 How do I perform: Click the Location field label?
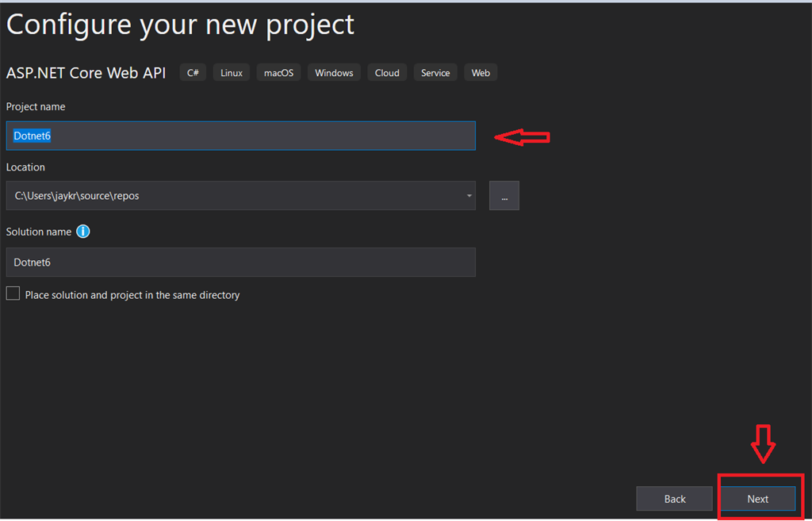[x=25, y=167]
